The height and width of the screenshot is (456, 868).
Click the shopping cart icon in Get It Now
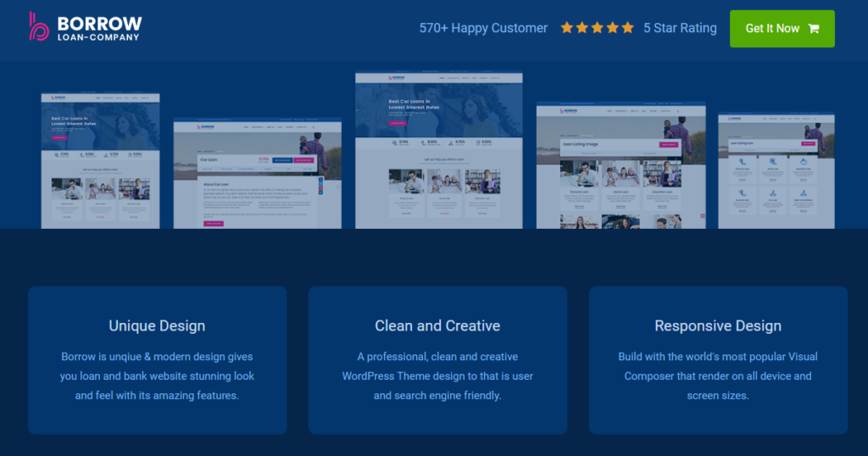[x=813, y=28]
